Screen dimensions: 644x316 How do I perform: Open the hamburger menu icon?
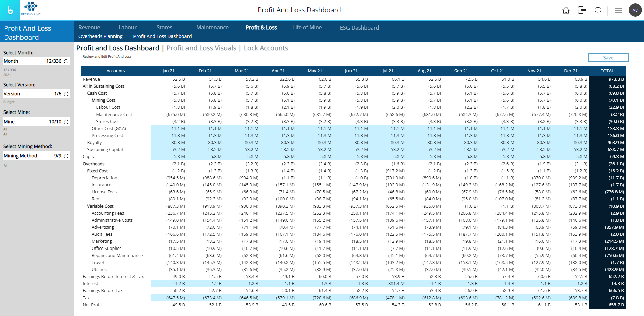pyautogui.click(x=618, y=10)
